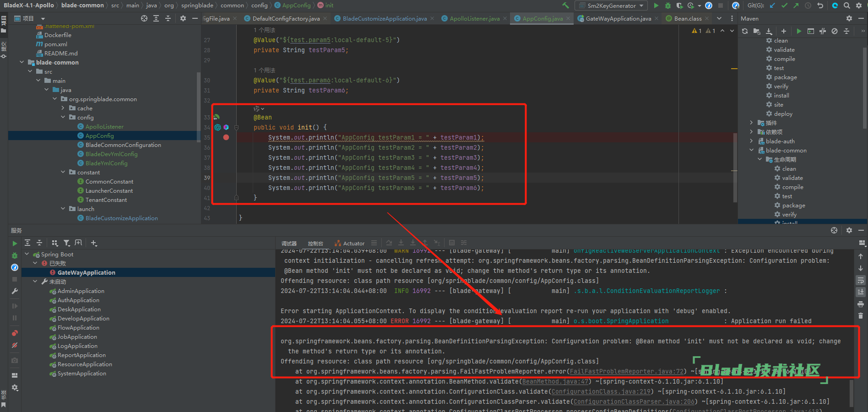Open ConfigurationClassParser.java:206 link
Viewport: 868px width, 412px height.
coord(634,401)
